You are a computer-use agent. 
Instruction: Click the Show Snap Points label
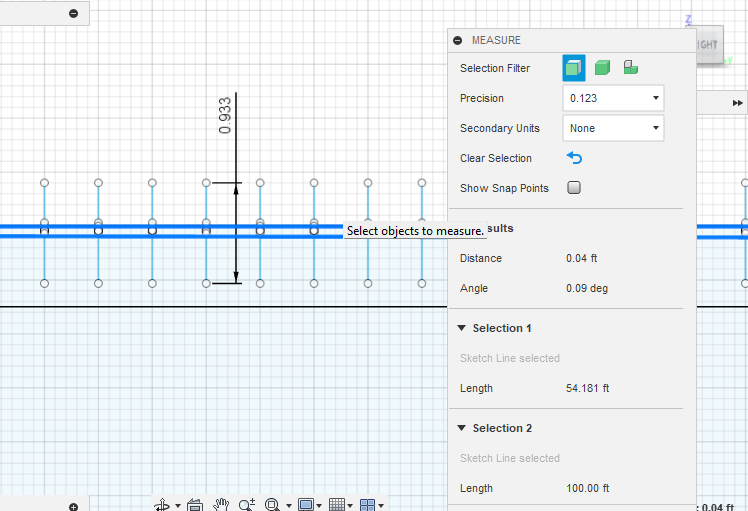point(504,188)
